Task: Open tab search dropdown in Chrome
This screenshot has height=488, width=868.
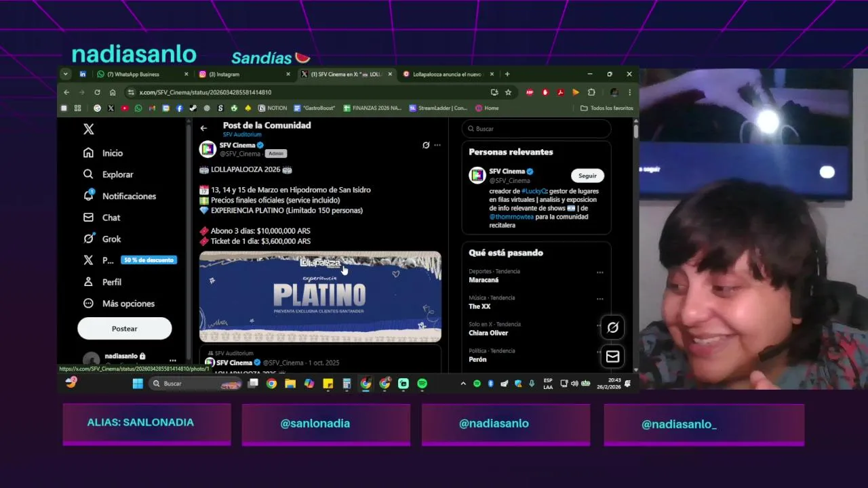Action: [x=66, y=74]
